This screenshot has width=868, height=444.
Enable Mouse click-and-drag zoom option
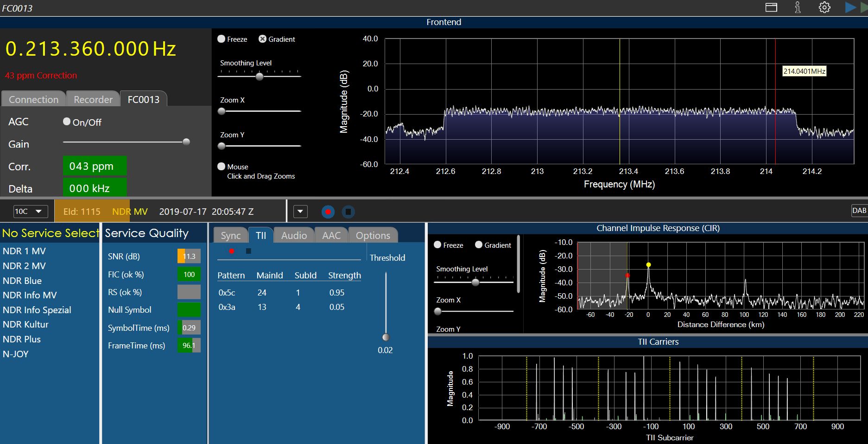coord(222,167)
